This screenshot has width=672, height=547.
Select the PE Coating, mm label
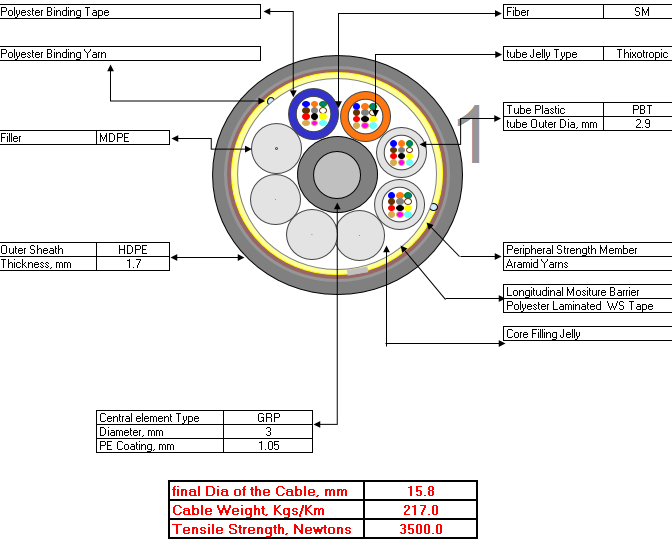coord(160,446)
